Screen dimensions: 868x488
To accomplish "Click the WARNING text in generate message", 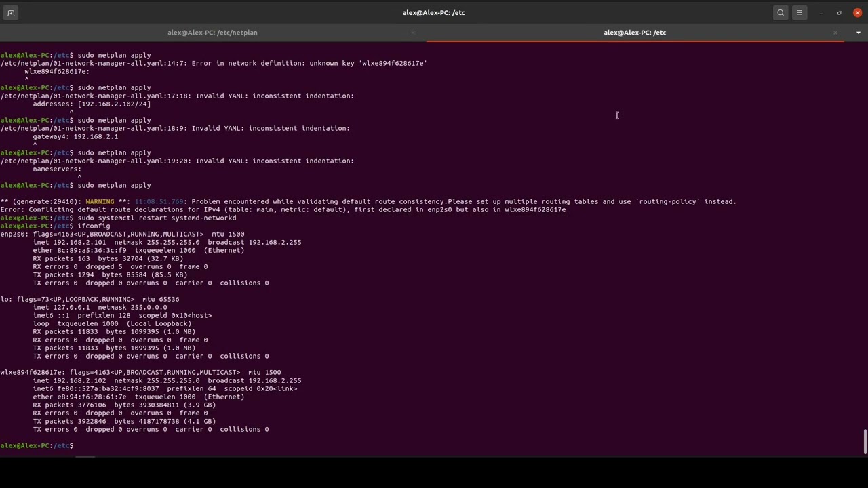I will 100,201.
